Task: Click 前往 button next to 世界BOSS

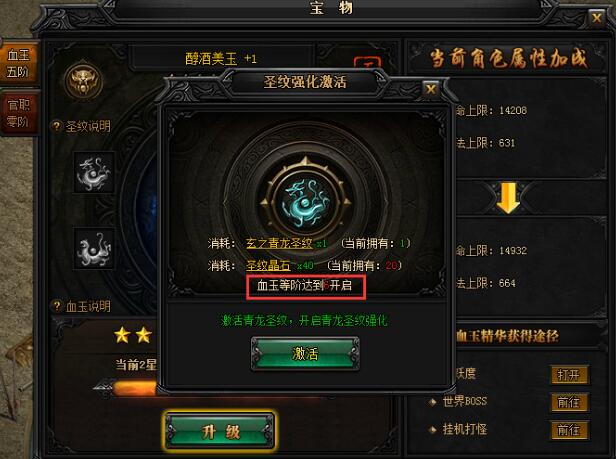Action: [x=568, y=402]
